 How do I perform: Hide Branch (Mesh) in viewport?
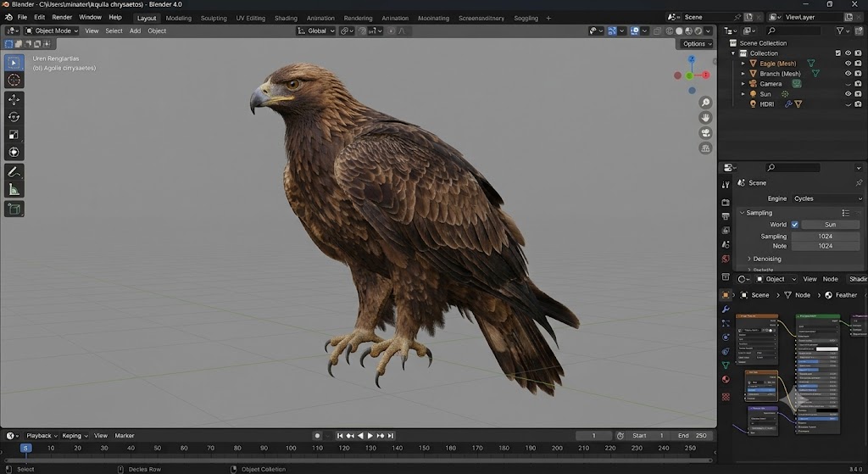pyautogui.click(x=848, y=74)
